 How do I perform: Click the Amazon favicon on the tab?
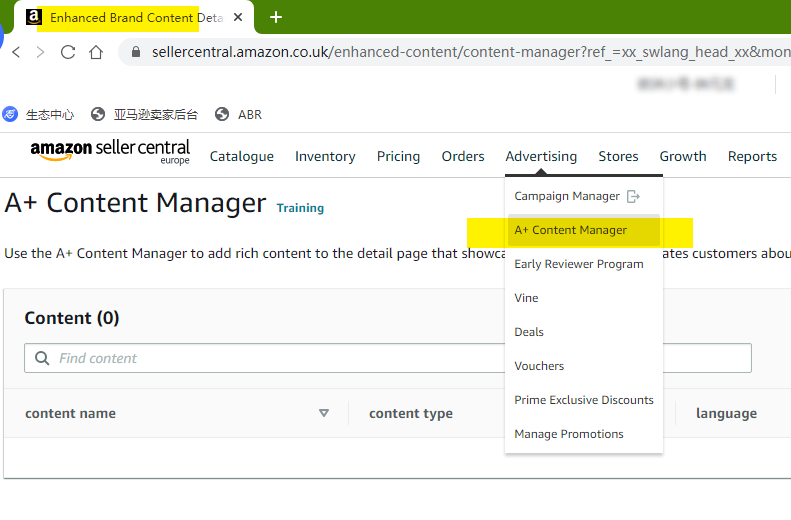click(x=34, y=17)
